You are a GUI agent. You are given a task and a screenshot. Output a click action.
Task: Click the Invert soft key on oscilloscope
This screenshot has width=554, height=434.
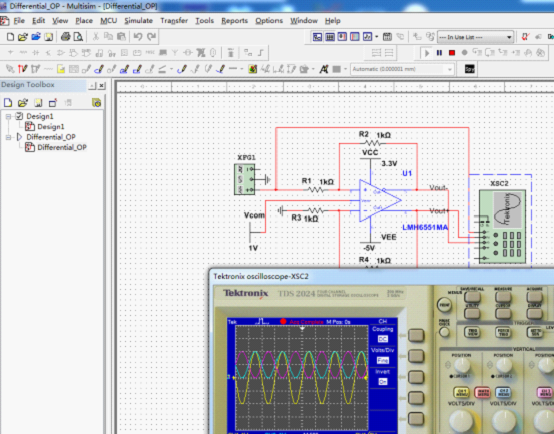click(416, 377)
